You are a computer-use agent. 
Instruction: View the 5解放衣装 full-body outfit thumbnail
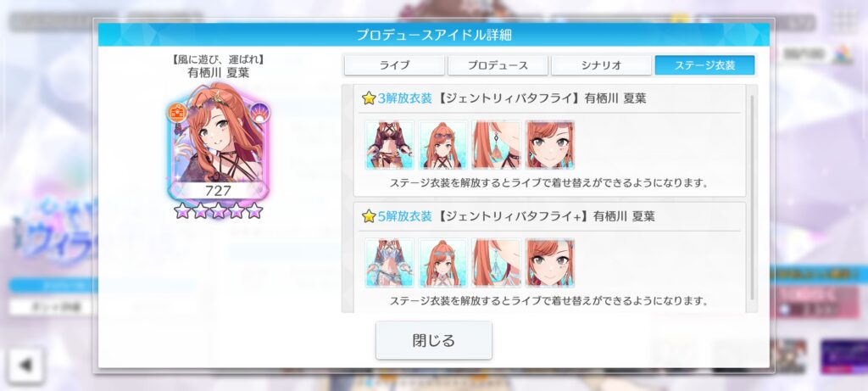[x=389, y=263]
